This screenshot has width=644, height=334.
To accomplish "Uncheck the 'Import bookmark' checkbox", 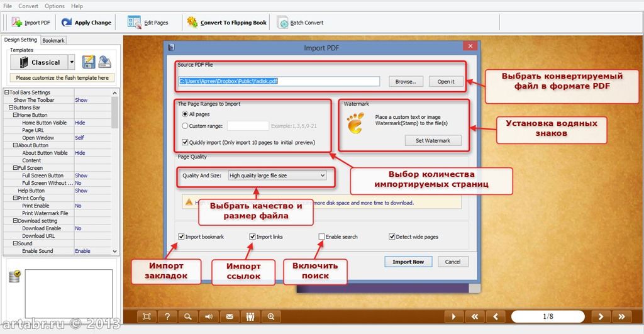I will pos(182,237).
